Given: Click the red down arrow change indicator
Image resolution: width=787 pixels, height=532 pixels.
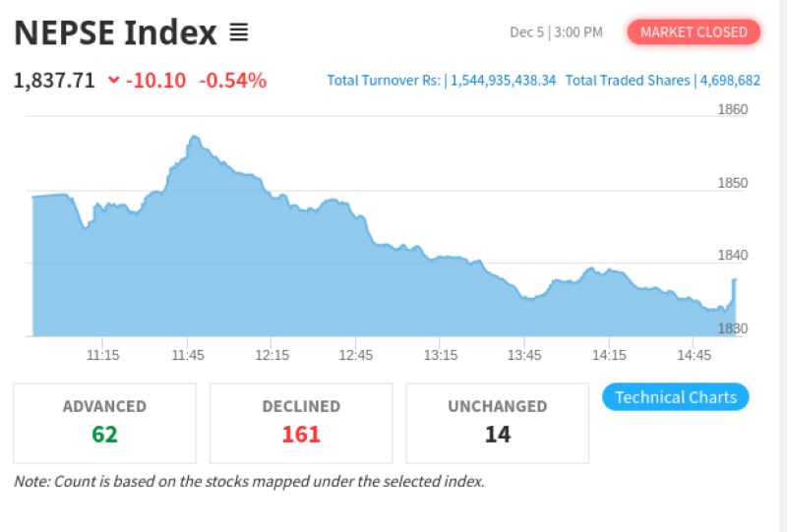Looking at the screenshot, I should pos(114,81).
